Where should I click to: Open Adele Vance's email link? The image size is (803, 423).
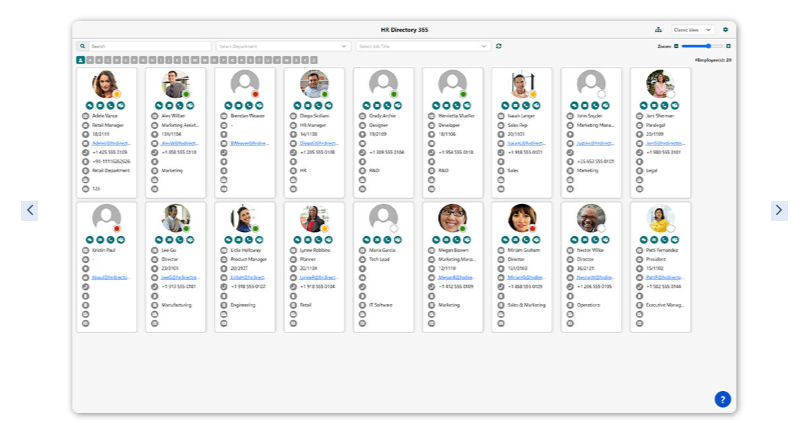pos(111,143)
